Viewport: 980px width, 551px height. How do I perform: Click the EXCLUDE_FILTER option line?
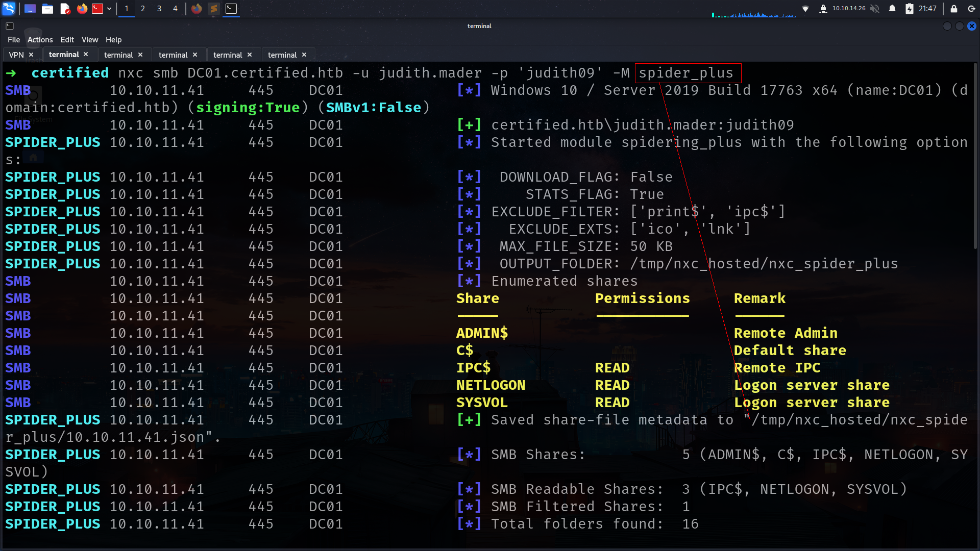coord(638,212)
